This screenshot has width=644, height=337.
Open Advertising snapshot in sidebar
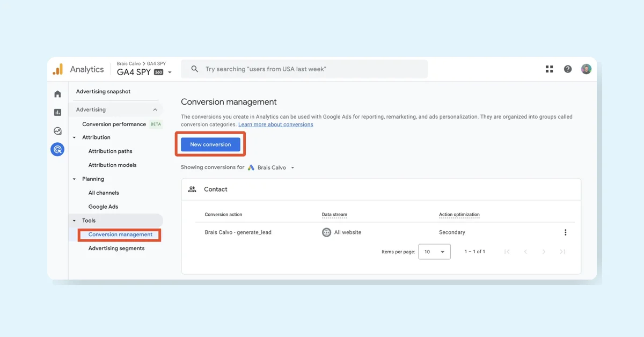(x=103, y=91)
